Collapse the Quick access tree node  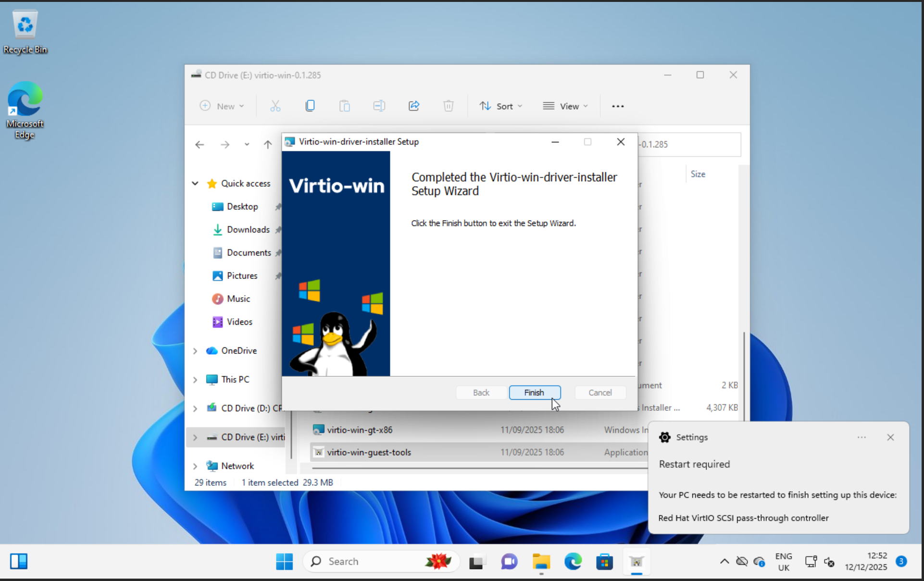click(x=195, y=184)
